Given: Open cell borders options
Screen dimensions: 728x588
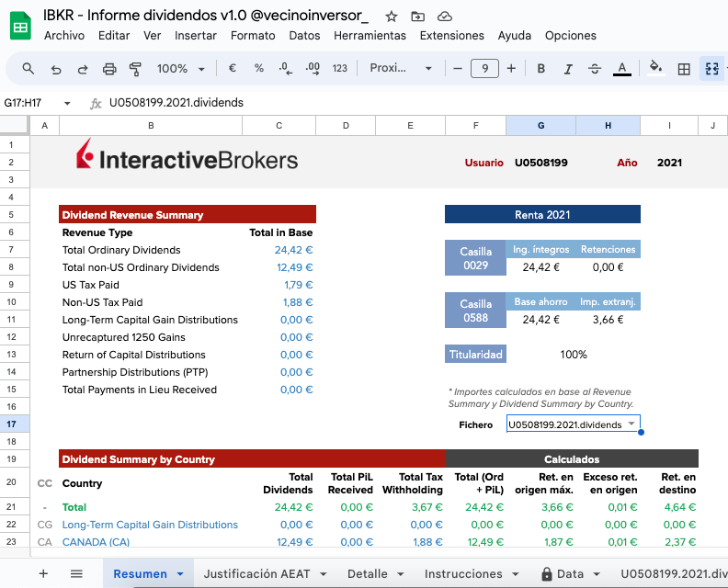Looking at the screenshot, I should [684, 69].
